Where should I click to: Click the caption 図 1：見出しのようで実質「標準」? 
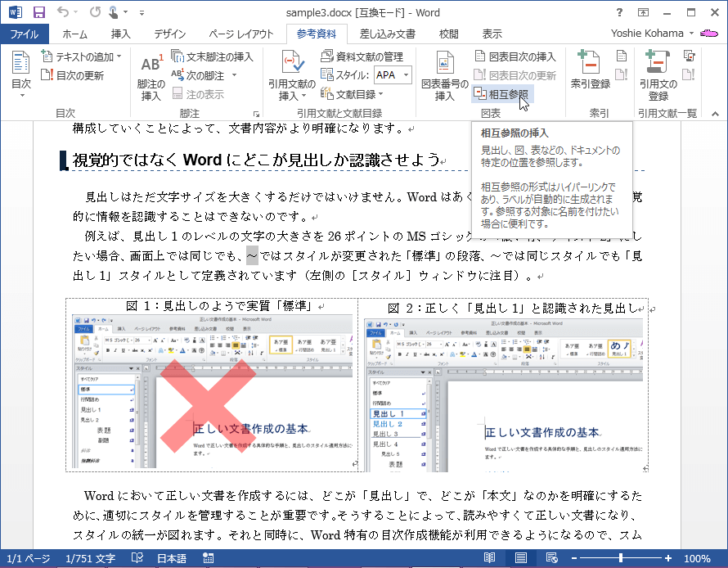click(221, 305)
